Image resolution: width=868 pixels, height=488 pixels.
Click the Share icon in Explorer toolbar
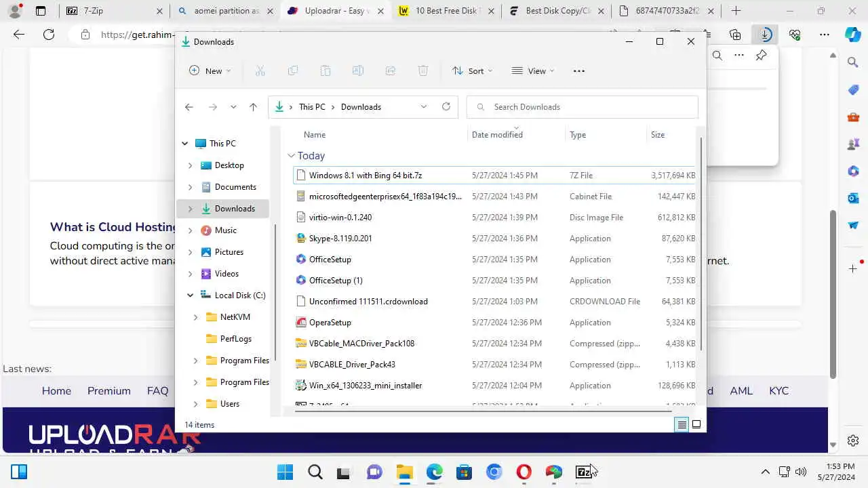390,70
